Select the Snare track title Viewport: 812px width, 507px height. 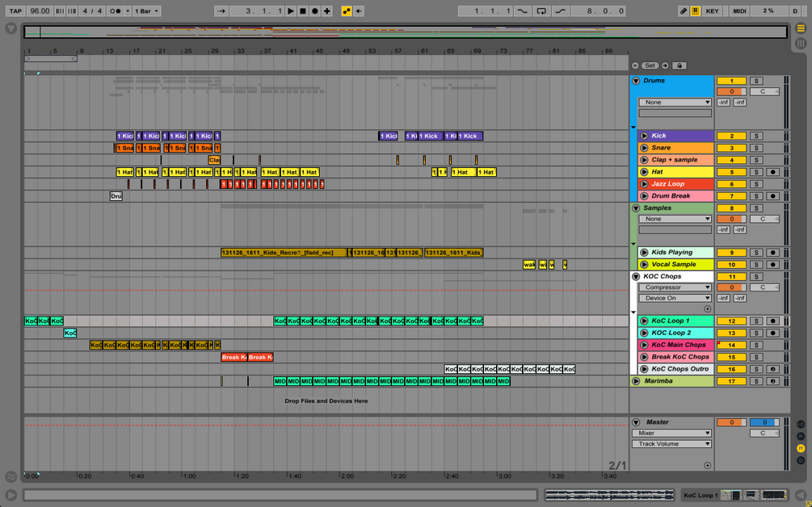pyautogui.click(x=661, y=148)
